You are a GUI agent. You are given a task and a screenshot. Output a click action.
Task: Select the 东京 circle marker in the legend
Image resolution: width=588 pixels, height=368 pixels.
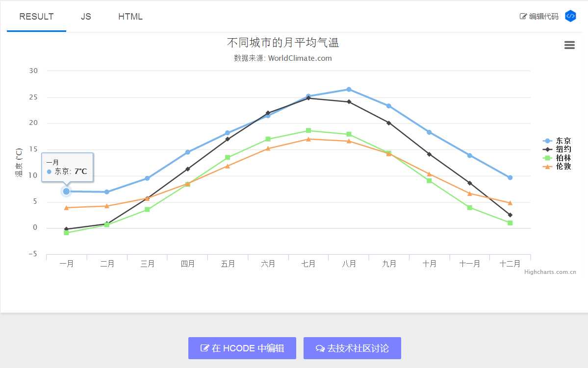click(x=547, y=141)
